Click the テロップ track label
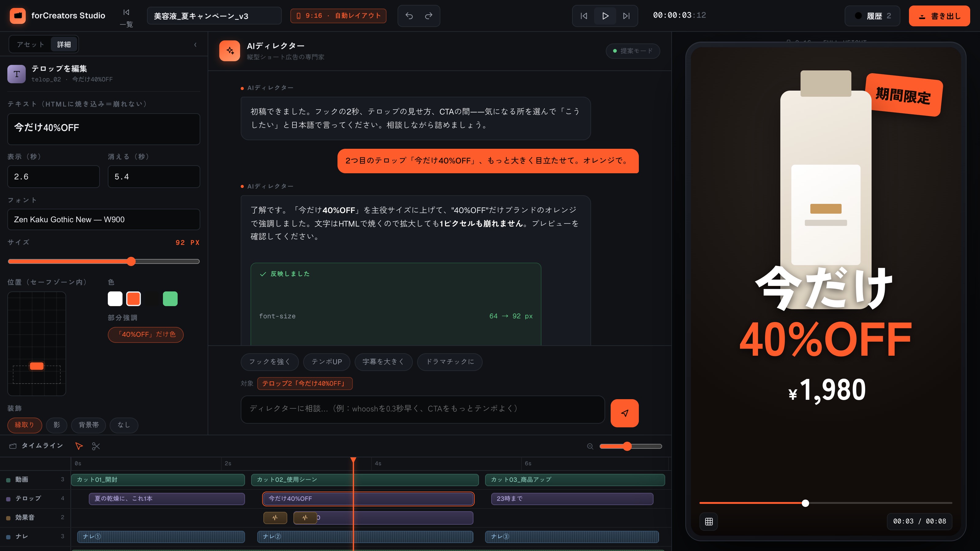This screenshot has width=980, height=551. pyautogui.click(x=28, y=499)
